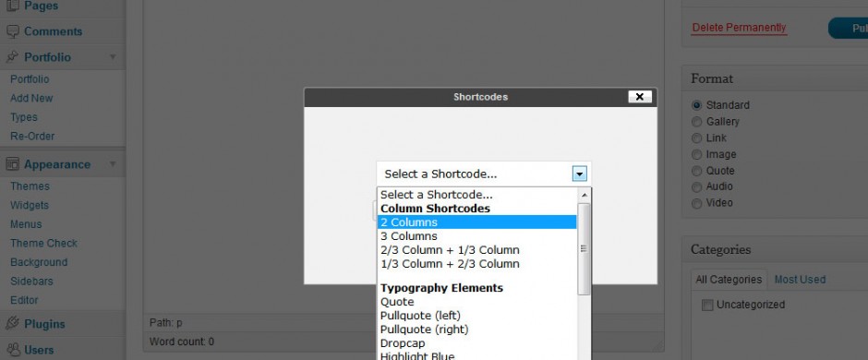Choose the Highlight Blue option

(476, 356)
